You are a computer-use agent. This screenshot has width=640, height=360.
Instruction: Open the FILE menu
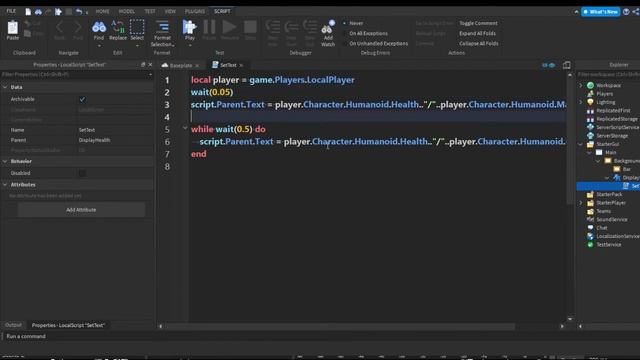click(x=11, y=11)
